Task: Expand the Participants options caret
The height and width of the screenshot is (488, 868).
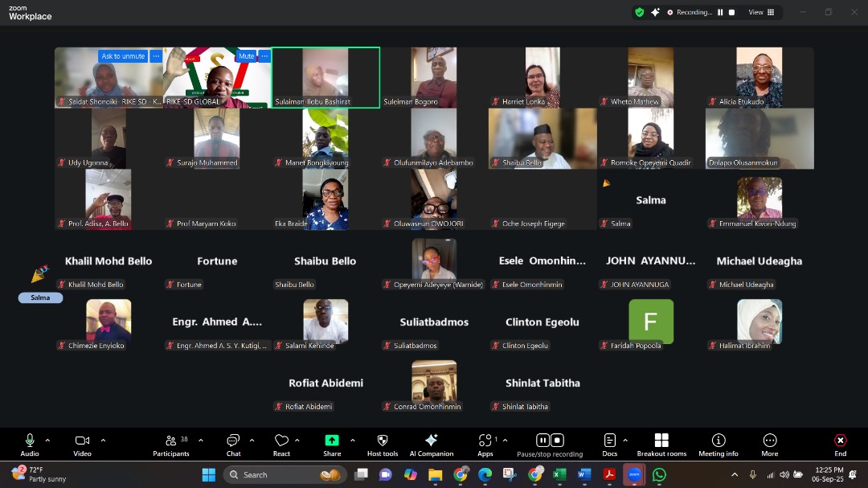Action: click(x=201, y=441)
